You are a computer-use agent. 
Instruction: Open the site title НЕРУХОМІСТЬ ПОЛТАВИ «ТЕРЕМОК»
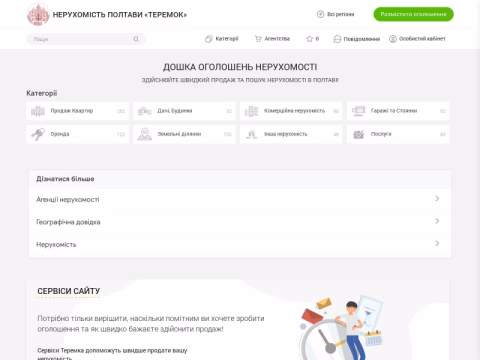pyautogui.click(x=120, y=15)
